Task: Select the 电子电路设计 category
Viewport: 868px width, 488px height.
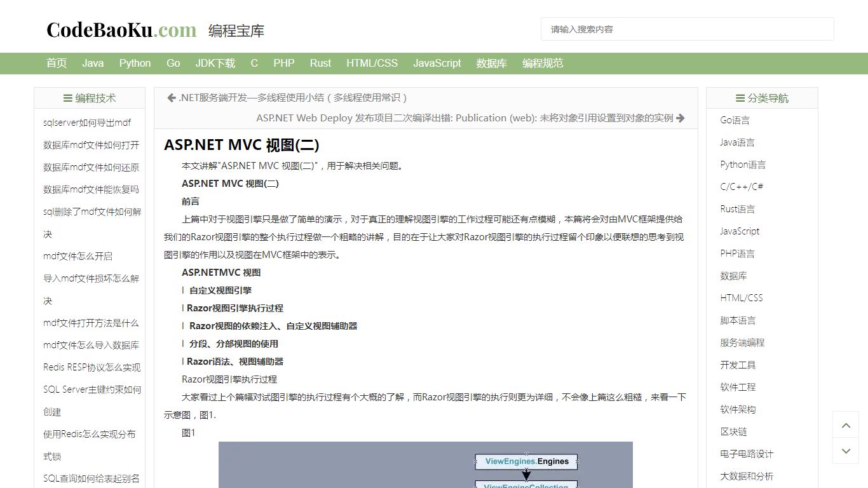Action: (747, 454)
